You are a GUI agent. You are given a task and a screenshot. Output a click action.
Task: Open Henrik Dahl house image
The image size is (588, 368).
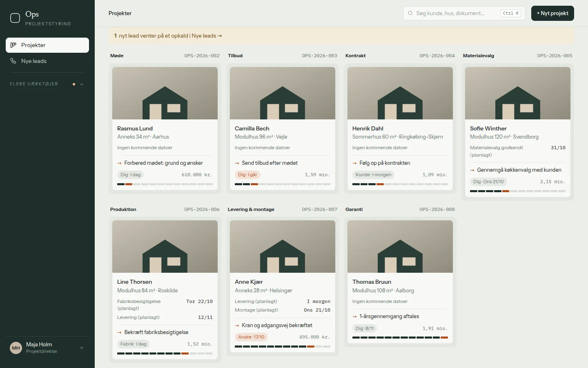[400, 93]
